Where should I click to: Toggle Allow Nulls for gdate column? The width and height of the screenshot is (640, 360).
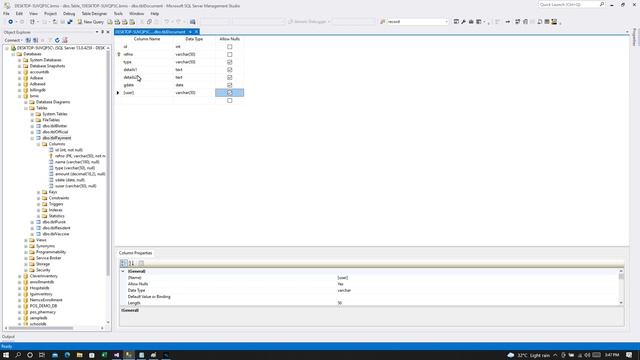(x=229, y=85)
